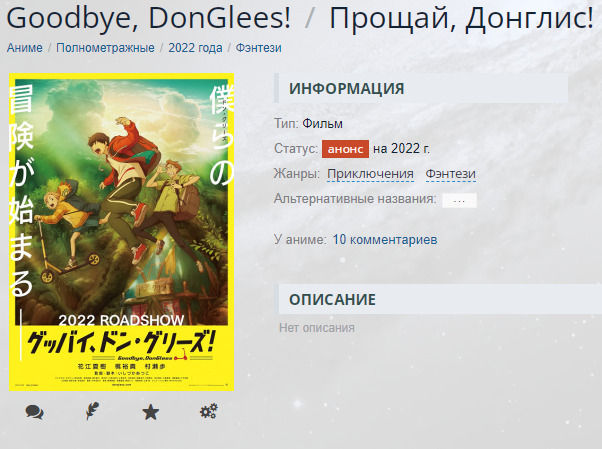Open Полнометражные breadcrumb category
The width and height of the screenshot is (602, 449).
(105, 48)
